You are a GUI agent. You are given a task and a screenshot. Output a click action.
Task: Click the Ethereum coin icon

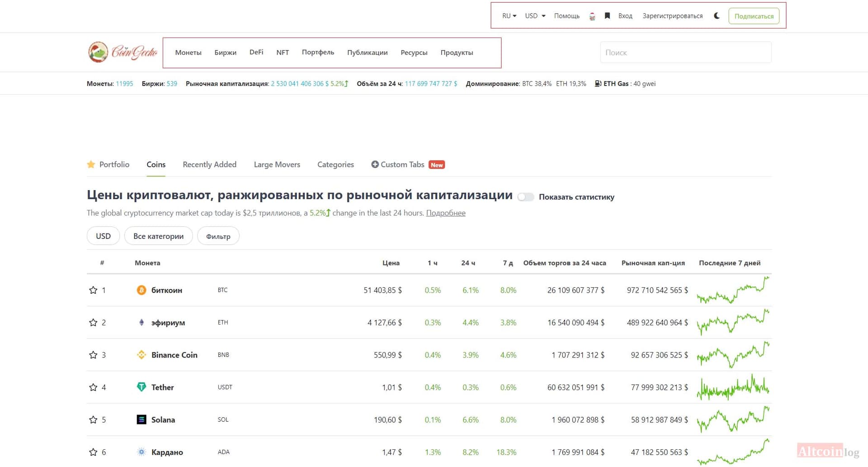(x=142, y=323)
